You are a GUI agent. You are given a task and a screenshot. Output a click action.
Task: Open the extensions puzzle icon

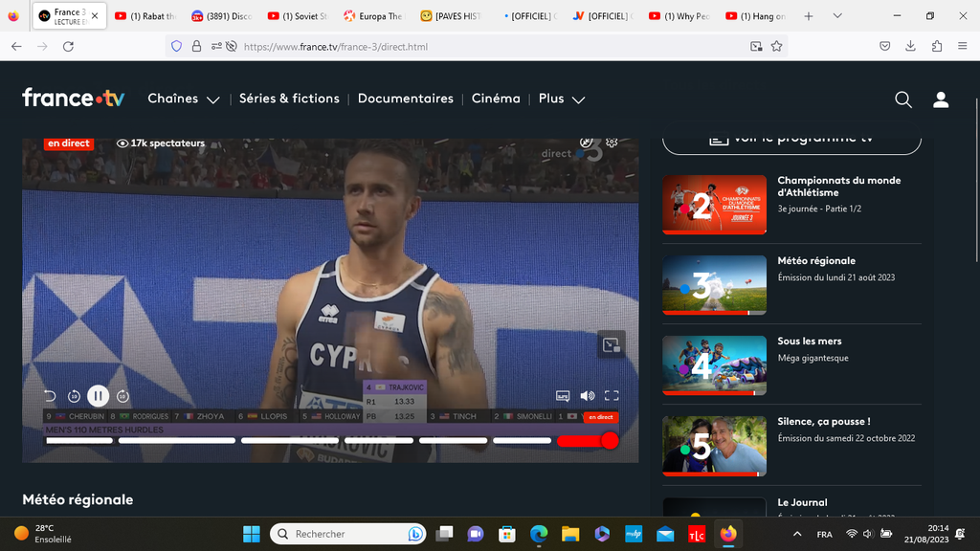pyautogui.click(x=936, y=46)
